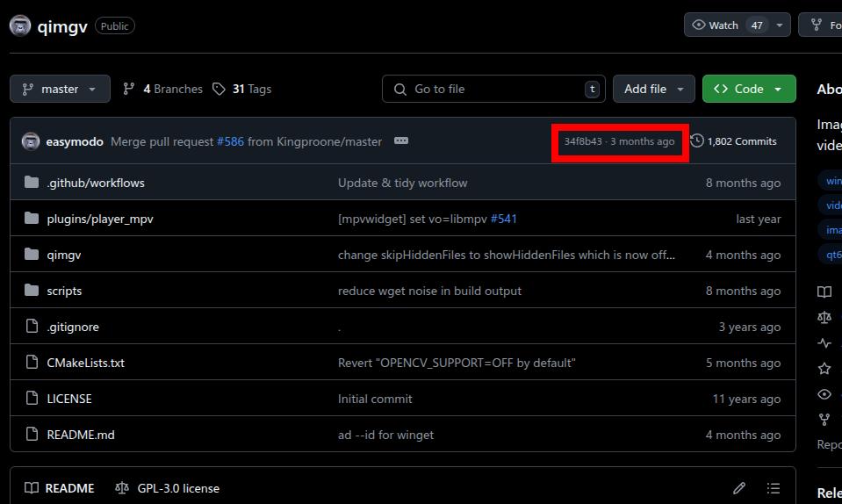The height and width of the screenshot is (504, 842).
Task: View the 1,802 Commits history
Action: tap(733, 141)
